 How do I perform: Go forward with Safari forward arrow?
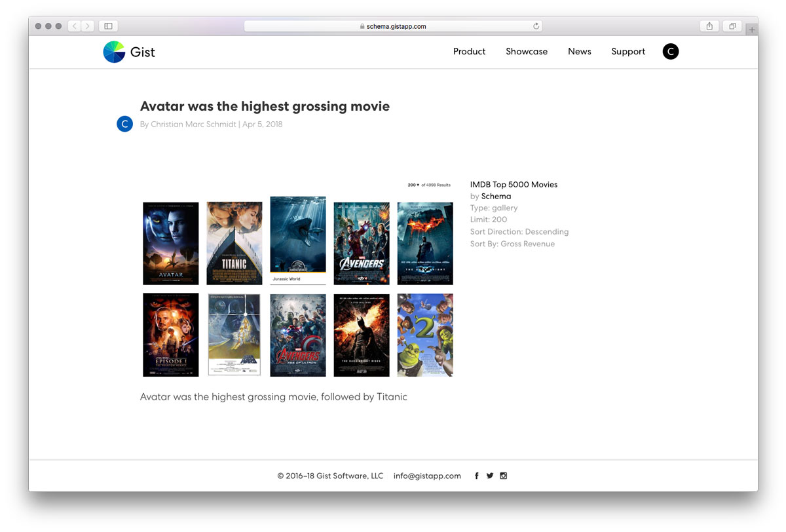click(x=88, y=26)
